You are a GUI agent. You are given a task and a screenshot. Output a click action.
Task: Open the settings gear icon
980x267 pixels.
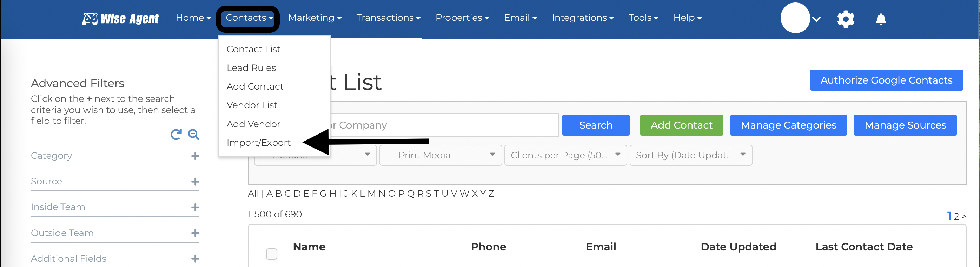(x=845, y=19)
